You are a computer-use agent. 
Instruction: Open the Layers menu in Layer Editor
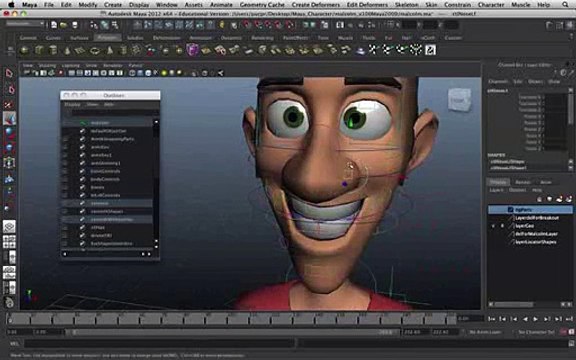(x=496, y=190)
